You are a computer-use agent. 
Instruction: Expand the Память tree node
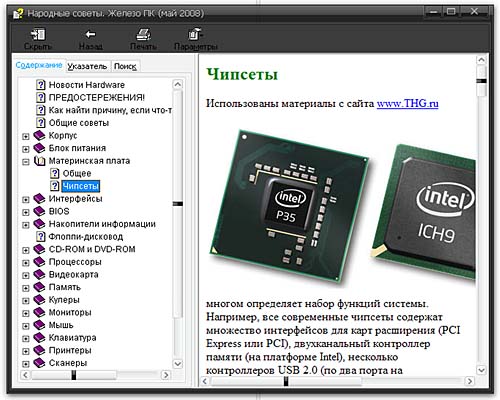25,288
